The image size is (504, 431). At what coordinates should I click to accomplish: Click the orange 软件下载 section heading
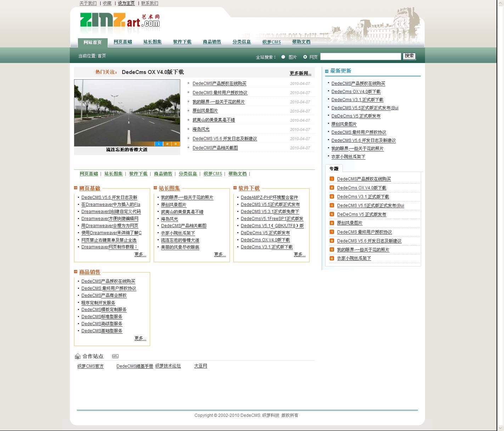point(249,188)
